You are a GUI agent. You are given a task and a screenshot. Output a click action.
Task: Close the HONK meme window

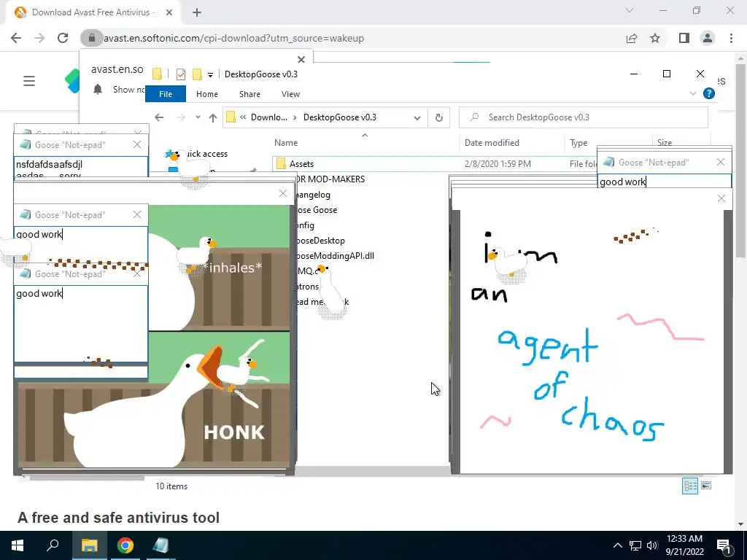(x=283, y=193)
